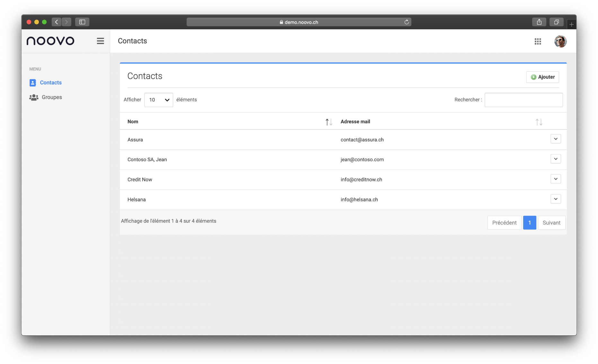Open the apps grid icon

[x=538, y=41]
